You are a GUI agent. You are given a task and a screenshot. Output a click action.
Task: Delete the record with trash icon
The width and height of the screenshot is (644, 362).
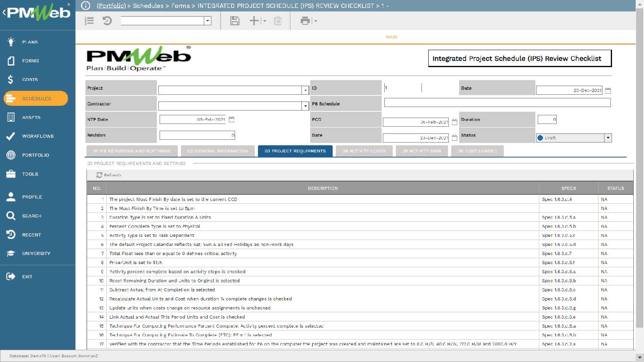tap(278, 21)
